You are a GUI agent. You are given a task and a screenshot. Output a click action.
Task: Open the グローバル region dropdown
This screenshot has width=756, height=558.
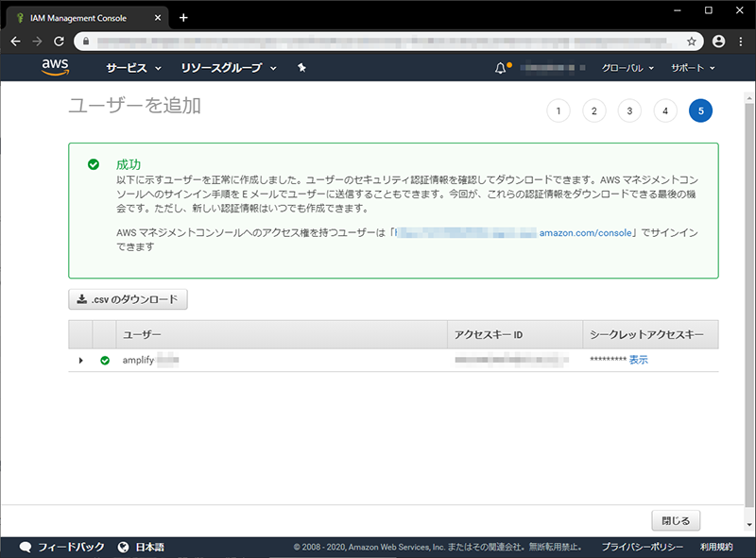pos(627,68)
